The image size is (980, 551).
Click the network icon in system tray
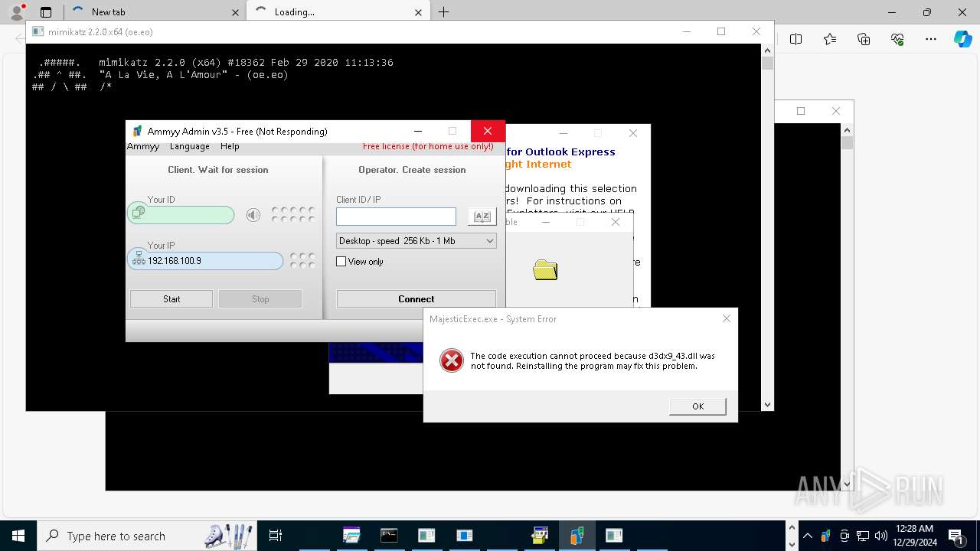tap(863, 536)
